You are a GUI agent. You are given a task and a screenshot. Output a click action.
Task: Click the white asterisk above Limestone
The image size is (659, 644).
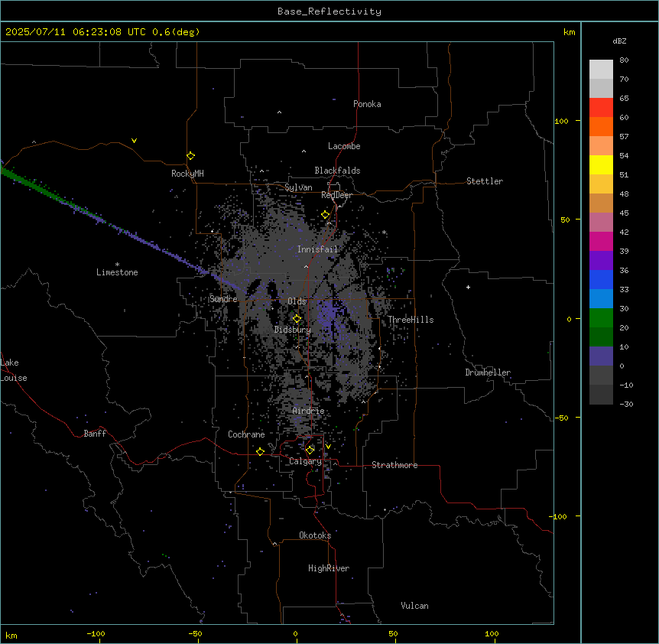point(117,264)
